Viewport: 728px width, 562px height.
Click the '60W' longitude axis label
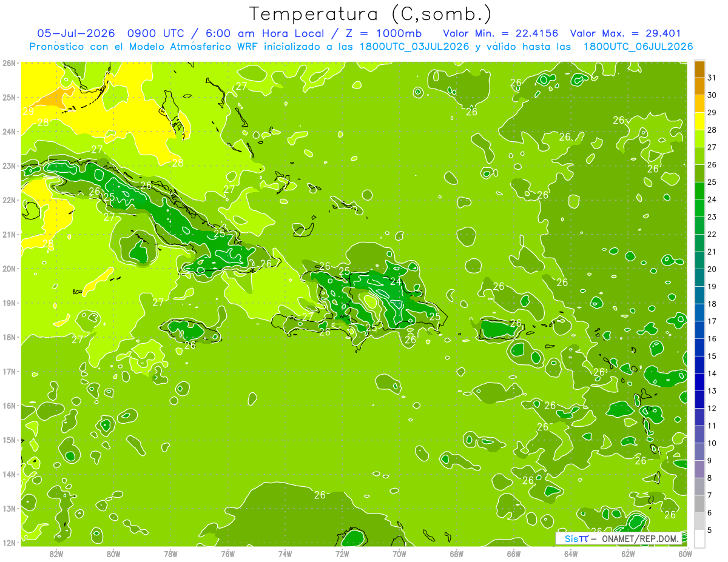[x=685, y=554]
